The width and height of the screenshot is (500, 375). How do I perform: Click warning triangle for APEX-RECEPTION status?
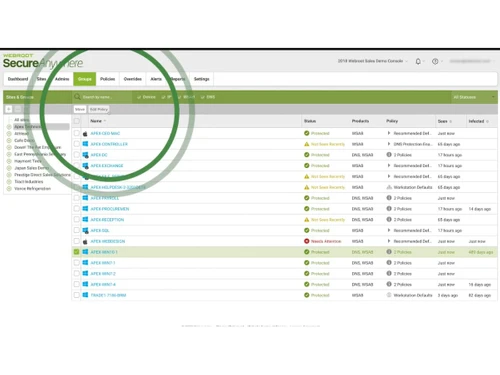307,219
